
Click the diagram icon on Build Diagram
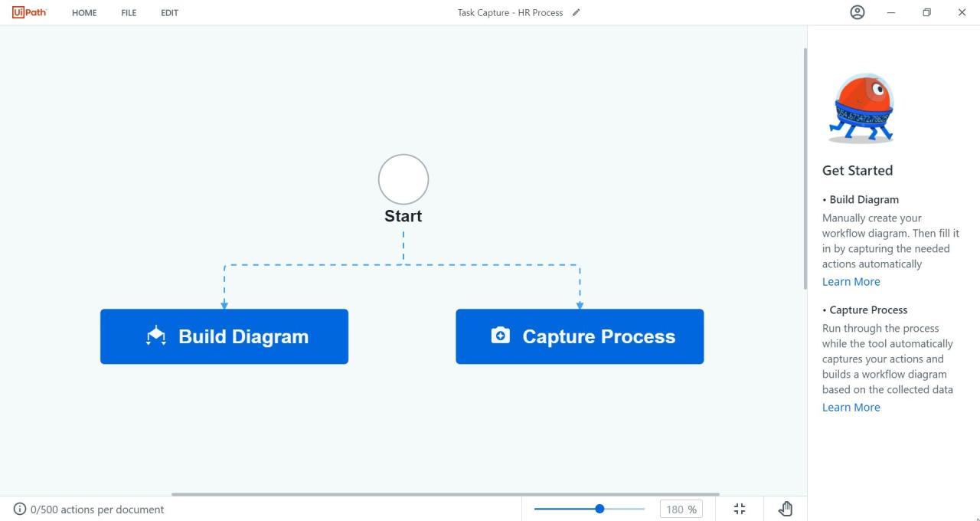156,336
